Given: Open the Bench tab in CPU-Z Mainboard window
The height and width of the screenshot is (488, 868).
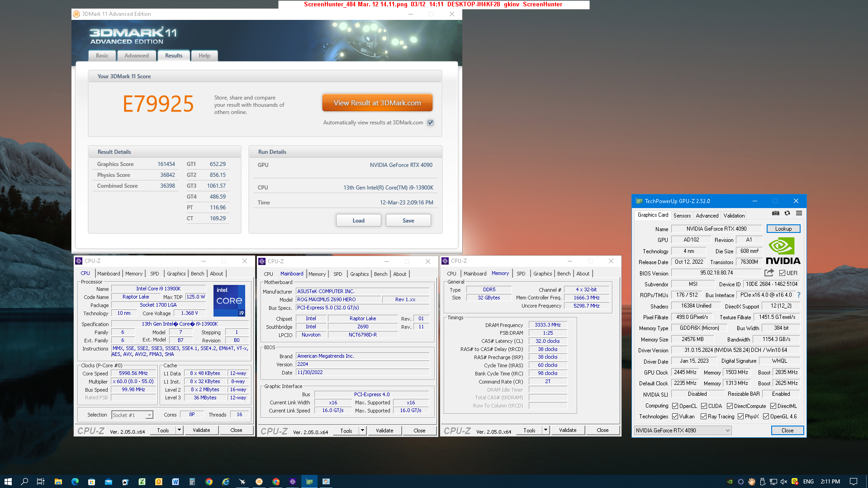Looking at the screenshot, I should [380, 274].
